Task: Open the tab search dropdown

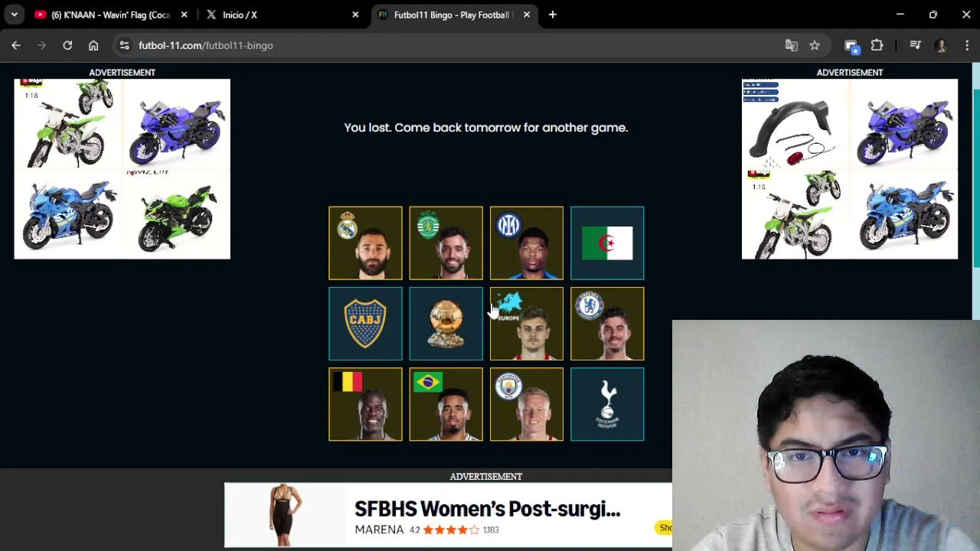Action: click(14, 15)
